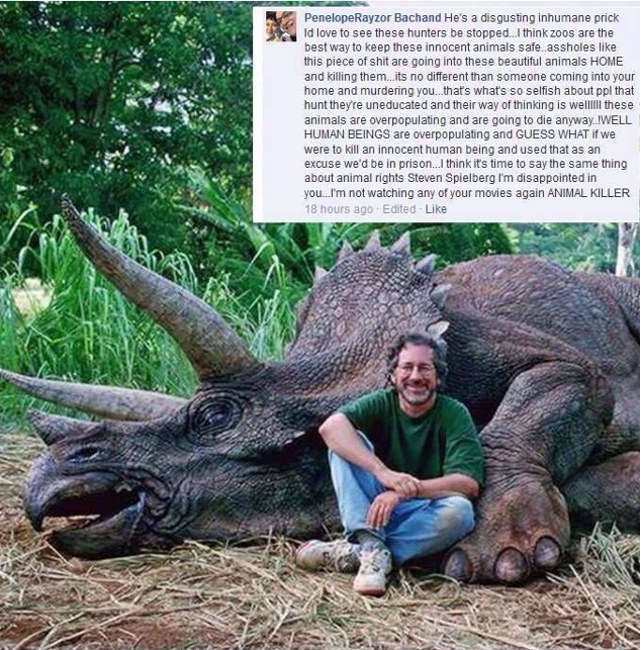Like the comment via Like link
640x650 pixels.
tap(436, 209)
